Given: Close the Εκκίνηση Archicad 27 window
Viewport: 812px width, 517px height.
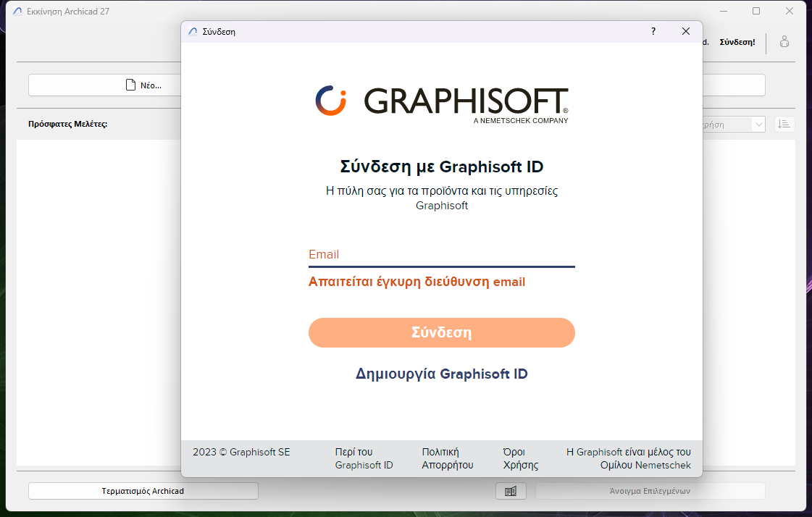Looking at the screenshot, I should click(790, 11).
